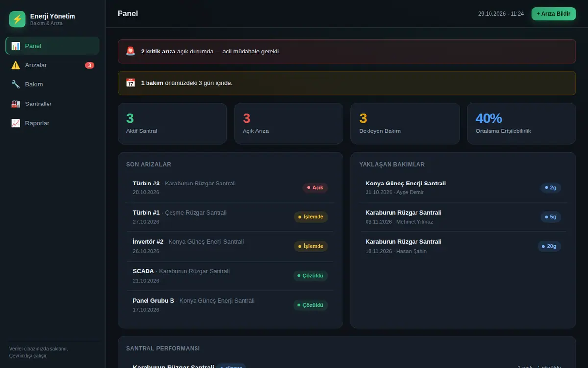Click İşlemde badge on Türbin #1
This screenshot has height=368, width=588.
point(311,217)
